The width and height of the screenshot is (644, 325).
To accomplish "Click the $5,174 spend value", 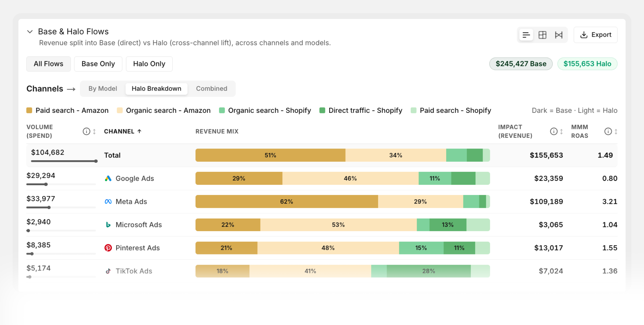I will [x=39, y=268].
